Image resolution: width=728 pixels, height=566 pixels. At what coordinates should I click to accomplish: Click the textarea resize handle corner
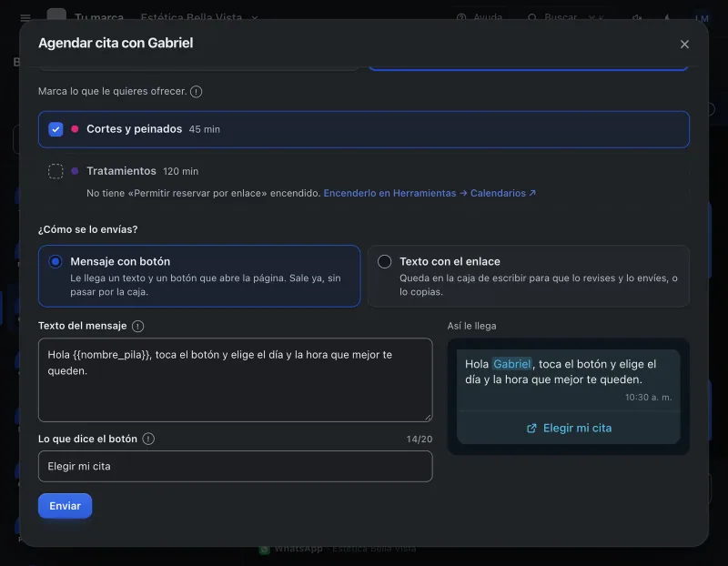click(x=428, y=418)
